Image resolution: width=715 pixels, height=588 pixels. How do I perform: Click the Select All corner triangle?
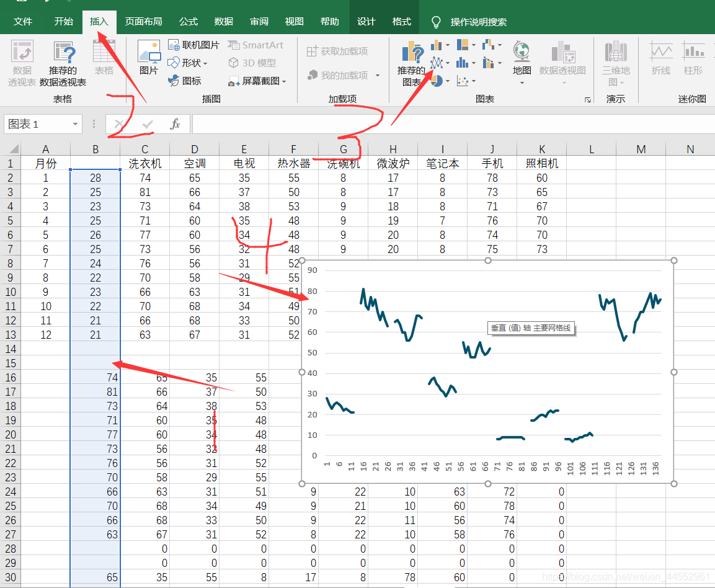click(x=14, y=149)
